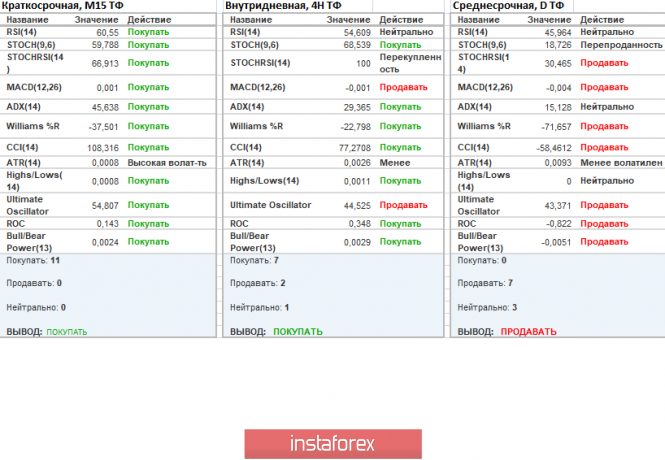Viewport: 665px width, 460px height.
Task: Click the Менее волатилен ATR action
Action: (621, 163)
